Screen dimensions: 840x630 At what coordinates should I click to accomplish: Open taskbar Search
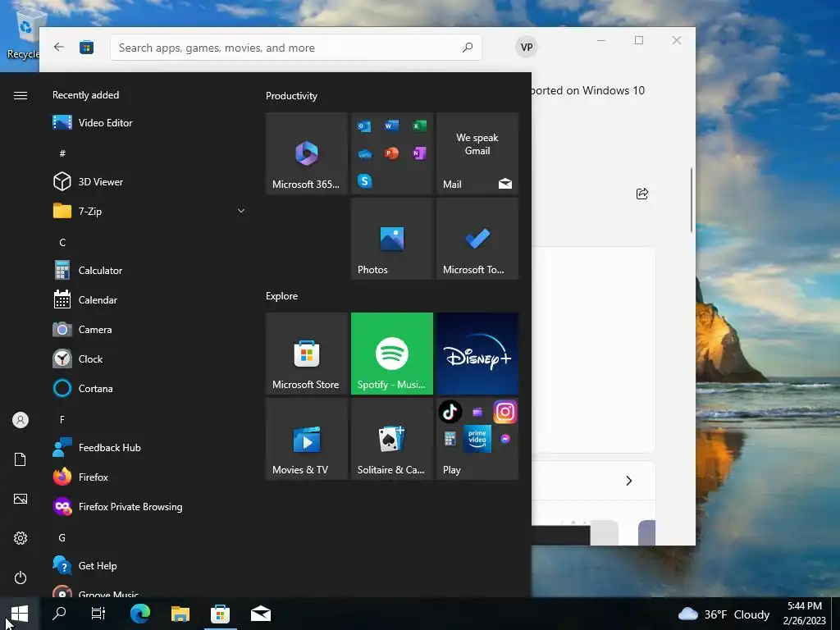click(x=59, y=614)
